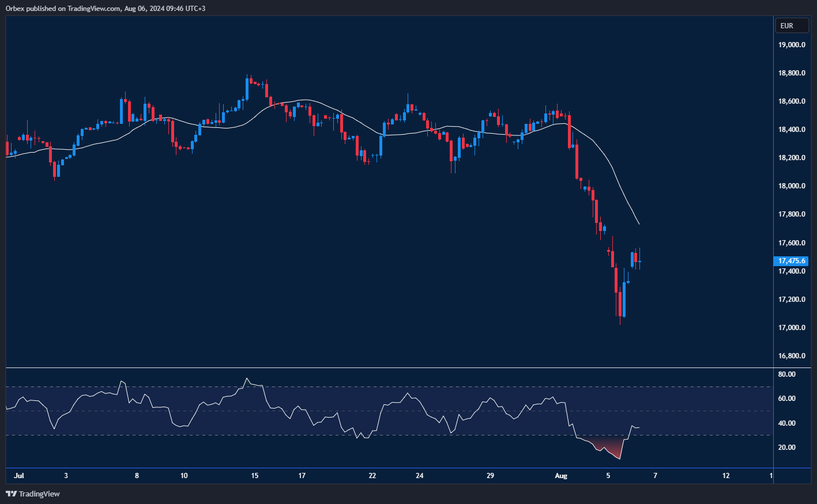Click the tall blue candle at the August low
817x504 pixels.
[624, 299]
